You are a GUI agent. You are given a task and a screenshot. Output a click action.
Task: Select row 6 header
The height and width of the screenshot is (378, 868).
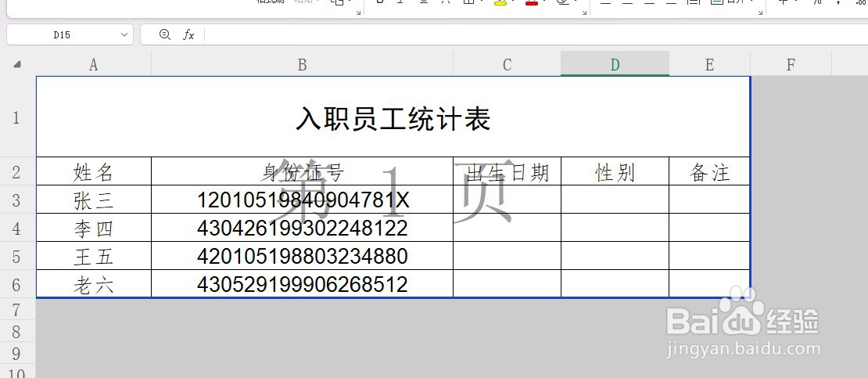16,284
